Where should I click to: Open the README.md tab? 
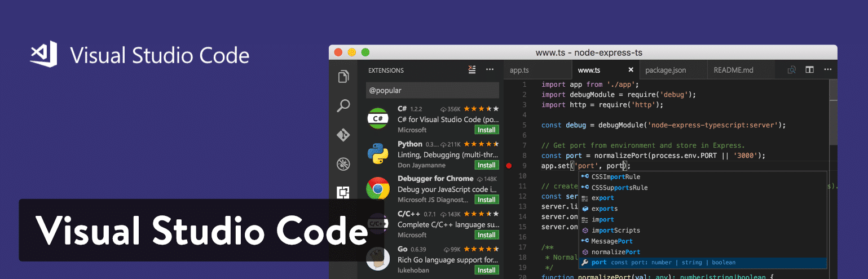click(x=733, y=70)
